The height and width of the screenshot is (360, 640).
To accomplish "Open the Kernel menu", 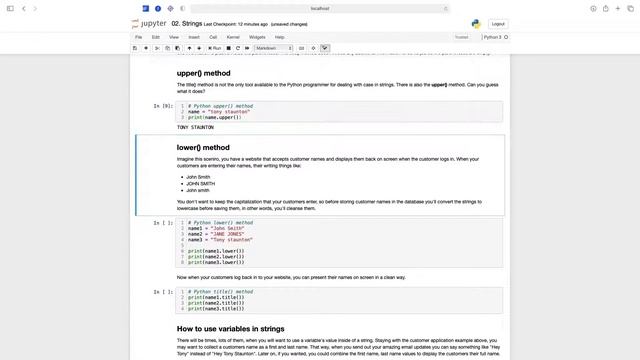I will point(233,37).
